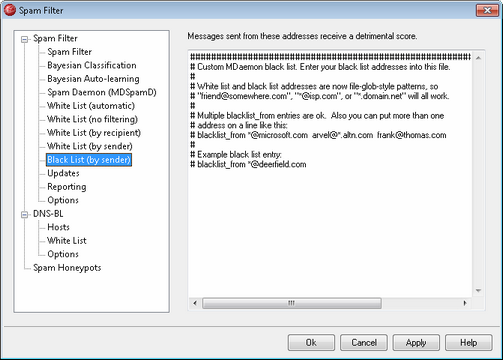The image size is (503, 360).
Task: Select Black List (by sender) item
Action: pos(89,160)
